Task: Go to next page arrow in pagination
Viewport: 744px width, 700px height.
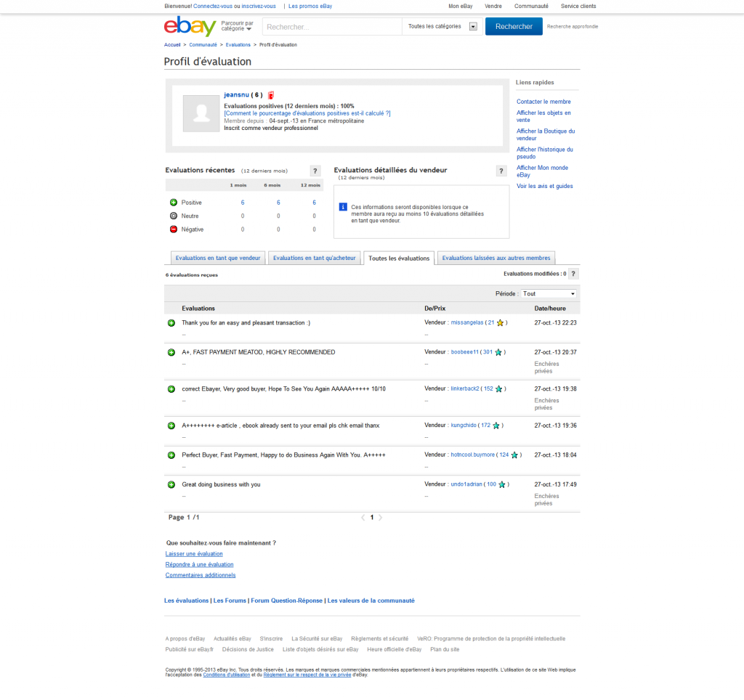Action: click(x=381, y=518)
